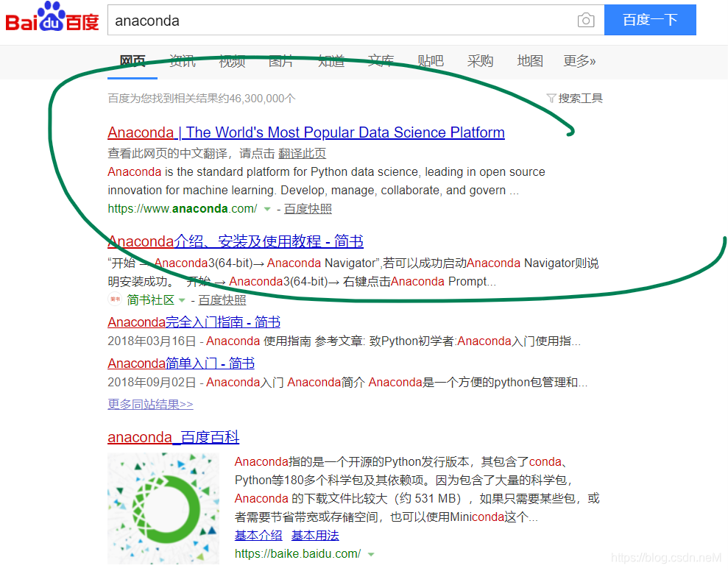This screenshot has width=728, height=571.
Task: Open the 基本介绍 sublink
Action: [x=258, y=535]
